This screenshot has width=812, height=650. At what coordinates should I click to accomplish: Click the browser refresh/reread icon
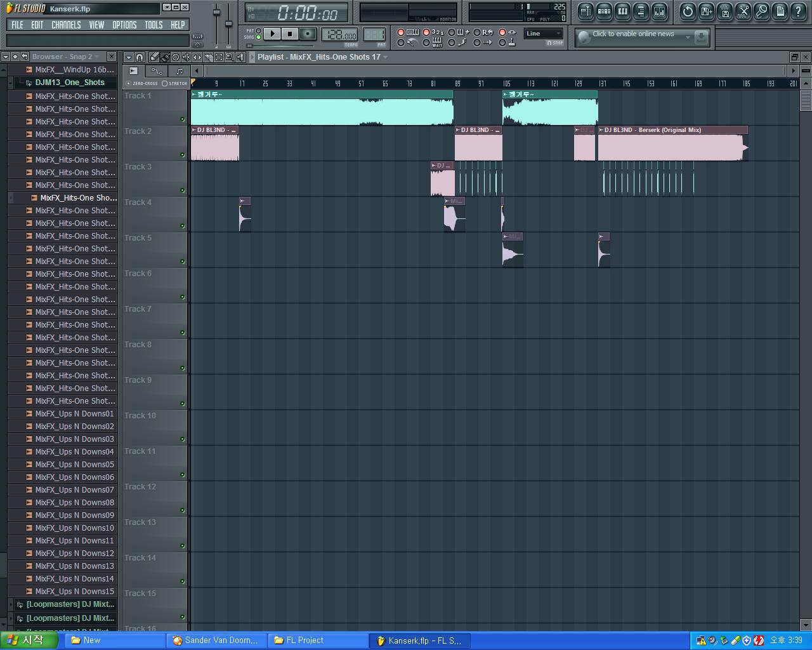[x=24, y=56]
